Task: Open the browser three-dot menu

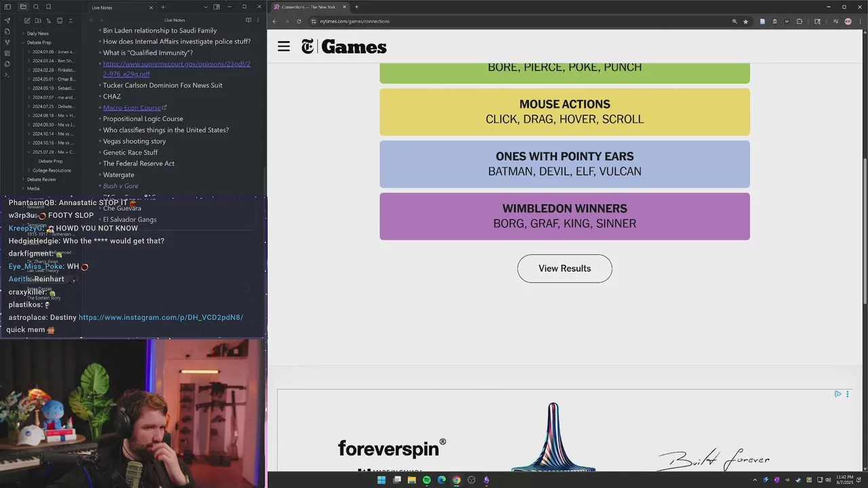Action: click(860, 21)
